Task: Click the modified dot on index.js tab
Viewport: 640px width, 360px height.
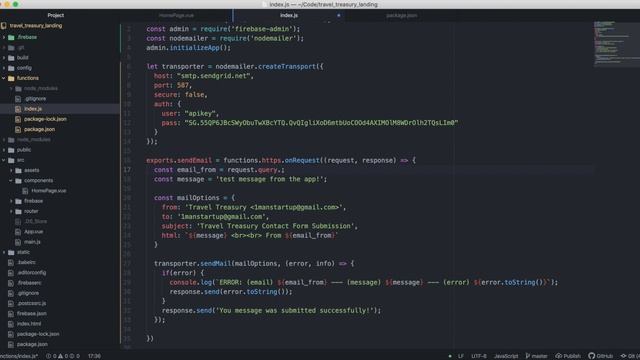Action: (338, 16)
